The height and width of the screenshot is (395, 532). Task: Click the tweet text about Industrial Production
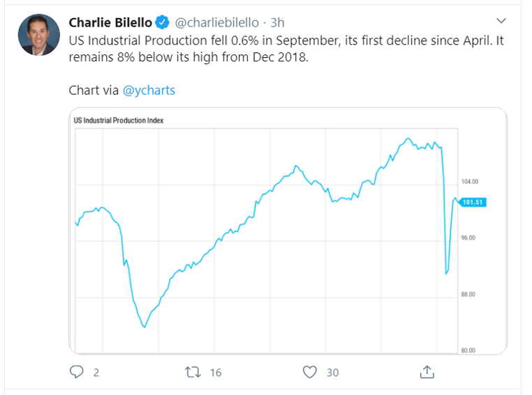pos(286,49)
